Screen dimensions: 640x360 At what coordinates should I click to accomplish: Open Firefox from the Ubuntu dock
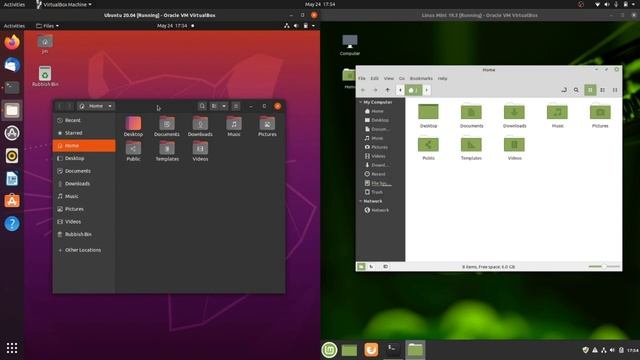click(12, 42)
